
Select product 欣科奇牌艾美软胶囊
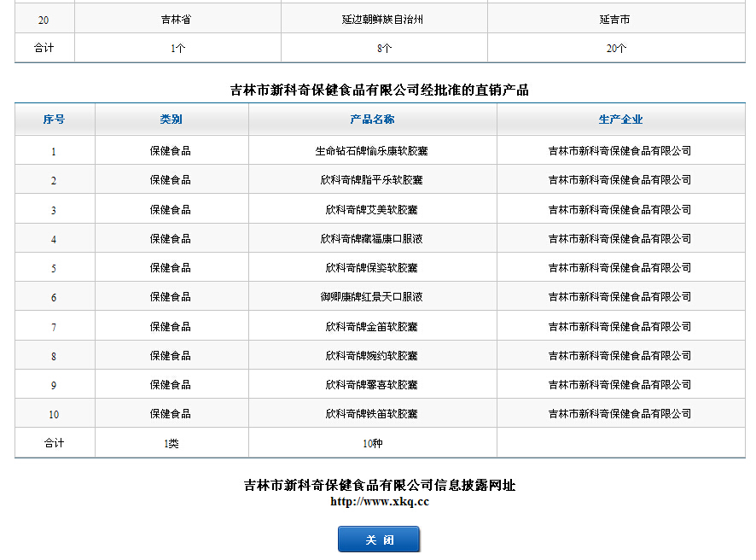click(372, 210)
